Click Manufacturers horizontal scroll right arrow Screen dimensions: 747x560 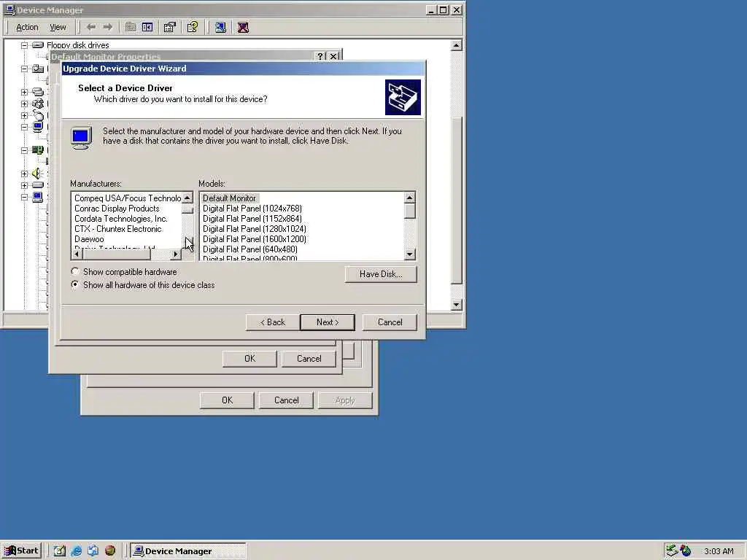coord(176,254)
